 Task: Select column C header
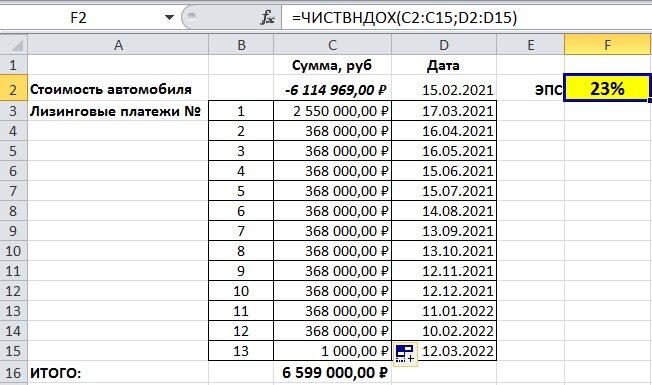tap(332, 44)
